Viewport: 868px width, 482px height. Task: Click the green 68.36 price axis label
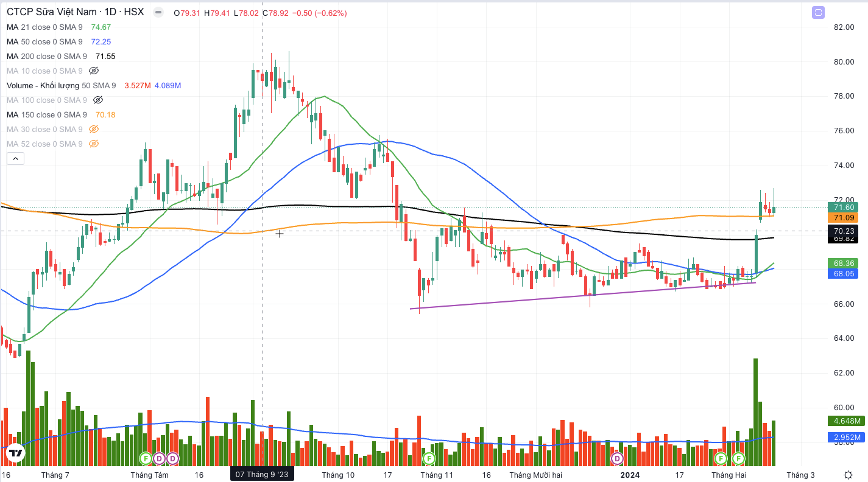(x=844, y=263)
